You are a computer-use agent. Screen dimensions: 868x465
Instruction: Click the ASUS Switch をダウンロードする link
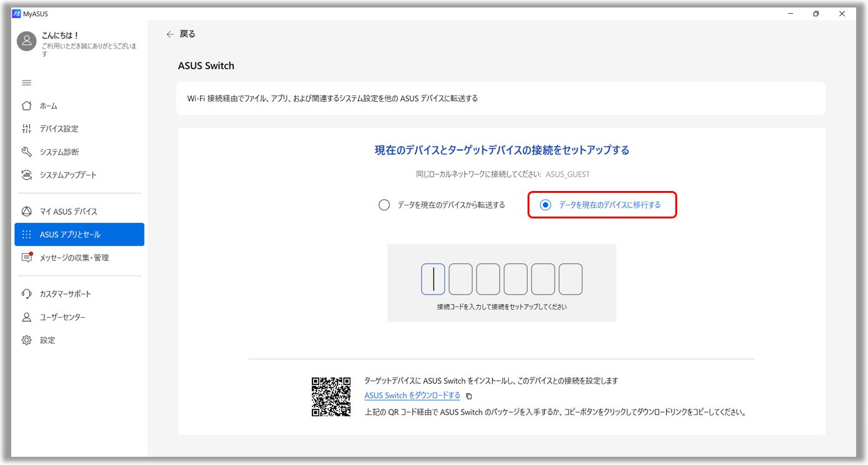click(412, 396)
